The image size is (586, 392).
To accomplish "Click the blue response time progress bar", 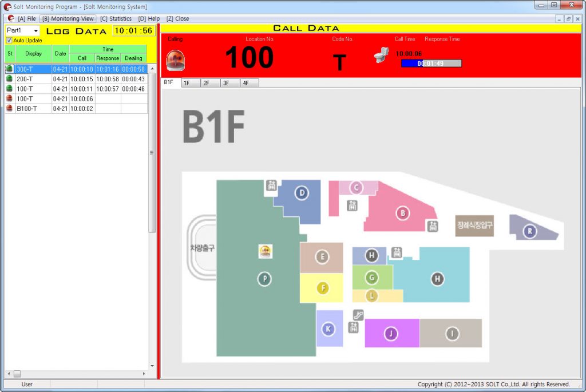I will click(x=431, y=64).
